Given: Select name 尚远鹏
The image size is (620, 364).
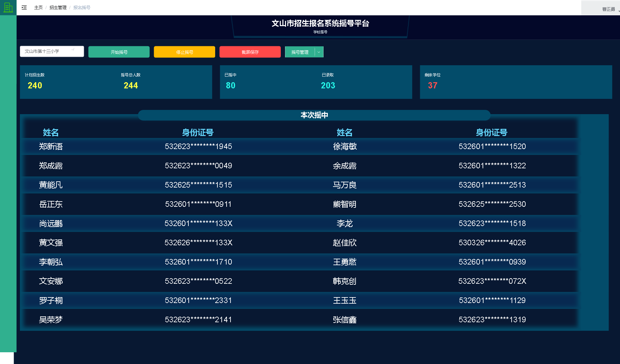Looking at the screenshot, I should (x=51, y=223).
